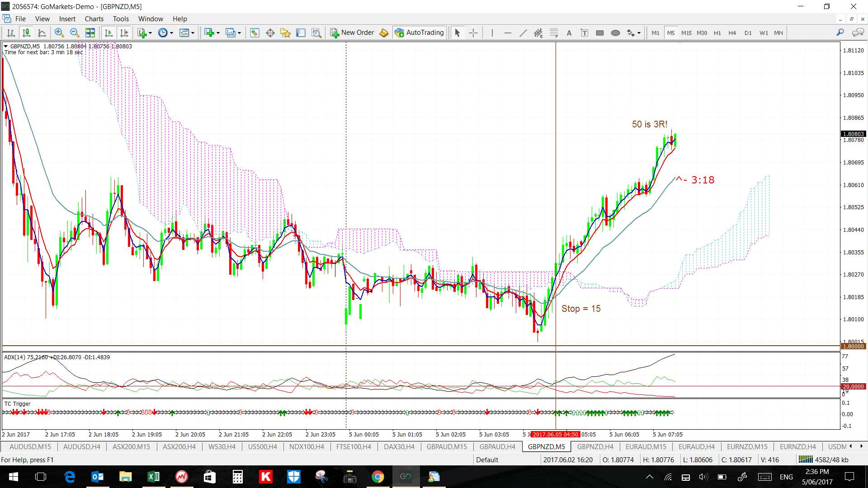
Task: Expand the periodicity clock dropdown arrow
Action: [171, 33]
